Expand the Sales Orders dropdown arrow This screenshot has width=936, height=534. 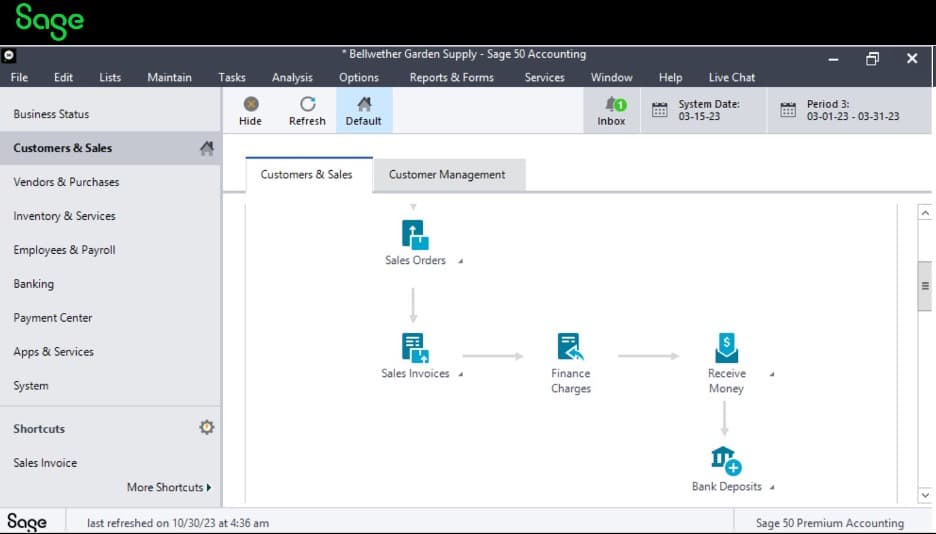[460, 261]
